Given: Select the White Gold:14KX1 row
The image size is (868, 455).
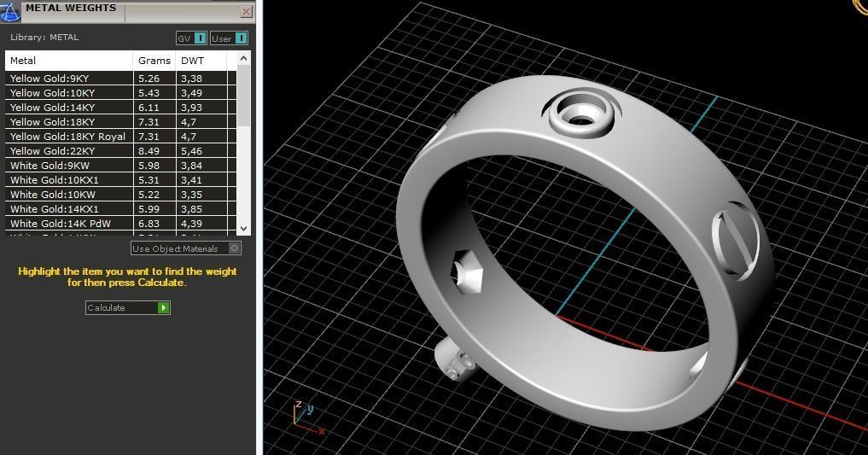Looking at the screenshot, I should 120,208.
